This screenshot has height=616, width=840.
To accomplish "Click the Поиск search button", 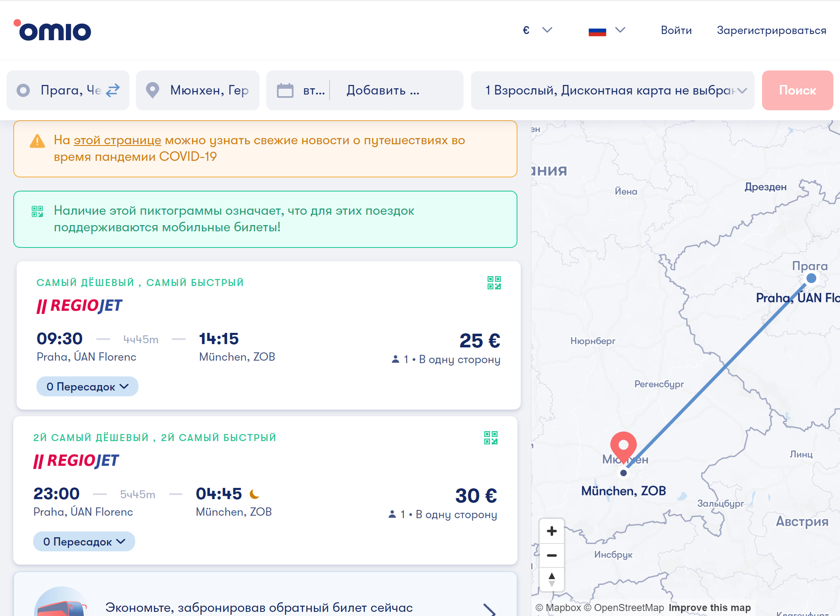I will coord(797,90).
